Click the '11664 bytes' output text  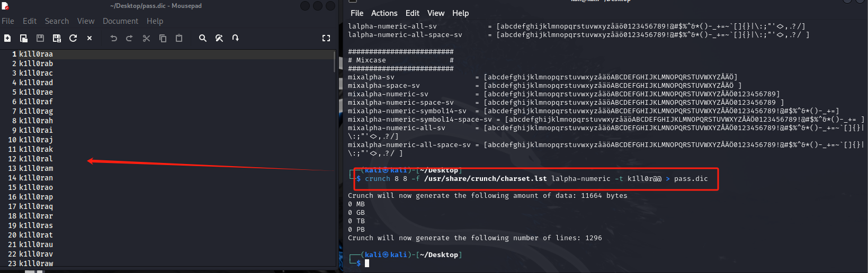pos(604,196)
